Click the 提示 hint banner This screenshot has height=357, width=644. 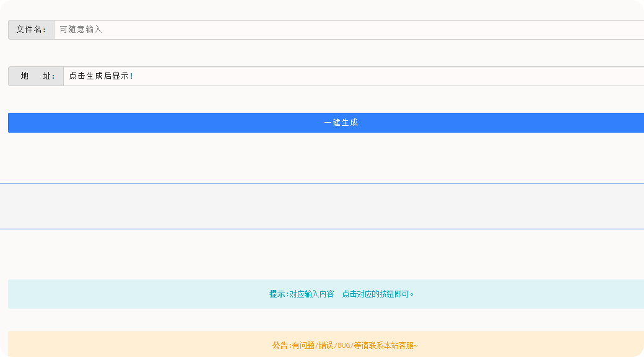322,294
